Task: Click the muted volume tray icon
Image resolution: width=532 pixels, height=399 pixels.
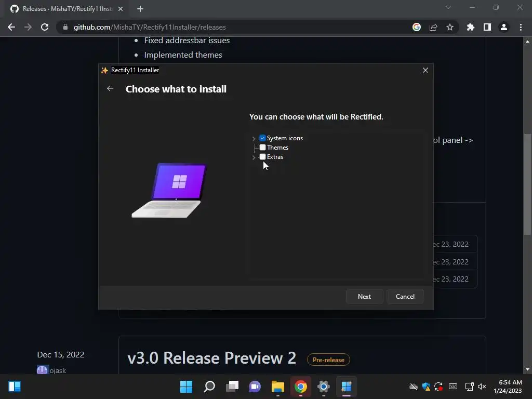Action: (x=482, y=387)
